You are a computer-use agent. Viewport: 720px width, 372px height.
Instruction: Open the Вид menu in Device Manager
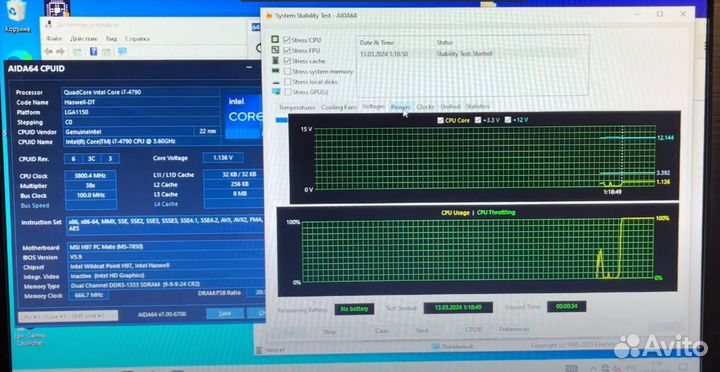(x=112, y=39)
